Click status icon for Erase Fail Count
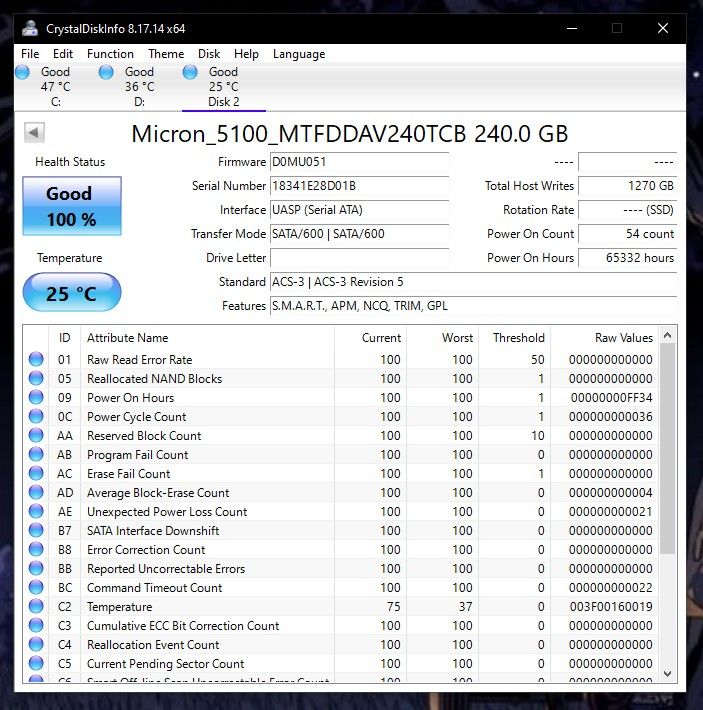This screenshot has width=703, height=710. pos(36,473)
